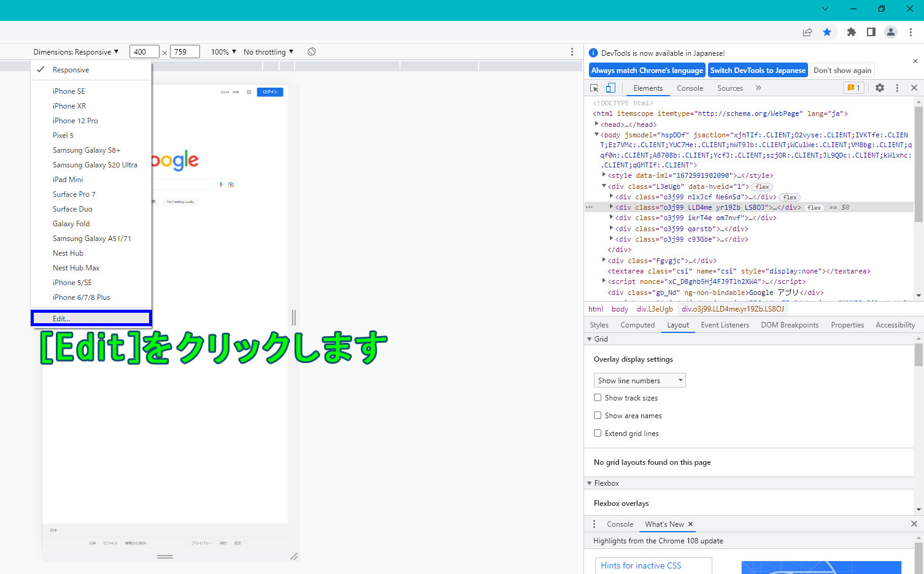The width and height of the screenshot is (924, 574).
Task: Click Edit... in the device dropdown
Action: click(91, 318)
